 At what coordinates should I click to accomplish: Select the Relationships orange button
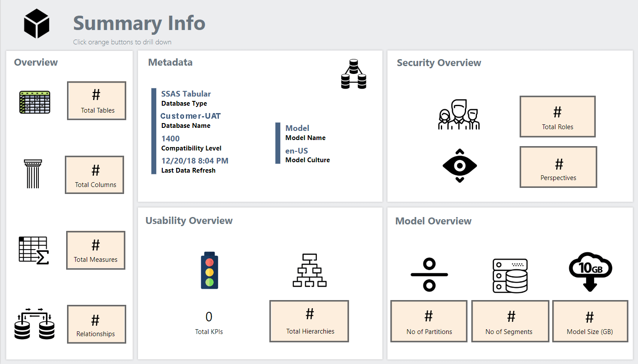pos(97,324)
